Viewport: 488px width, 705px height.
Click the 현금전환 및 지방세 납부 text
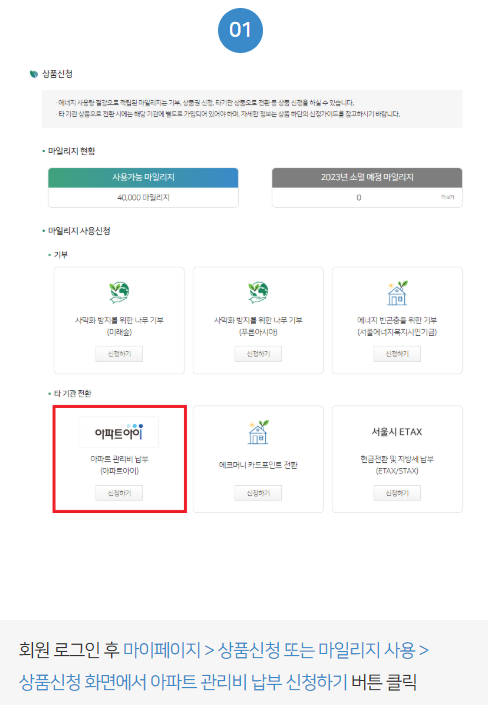pyautogui.click(x=397, y=465)
